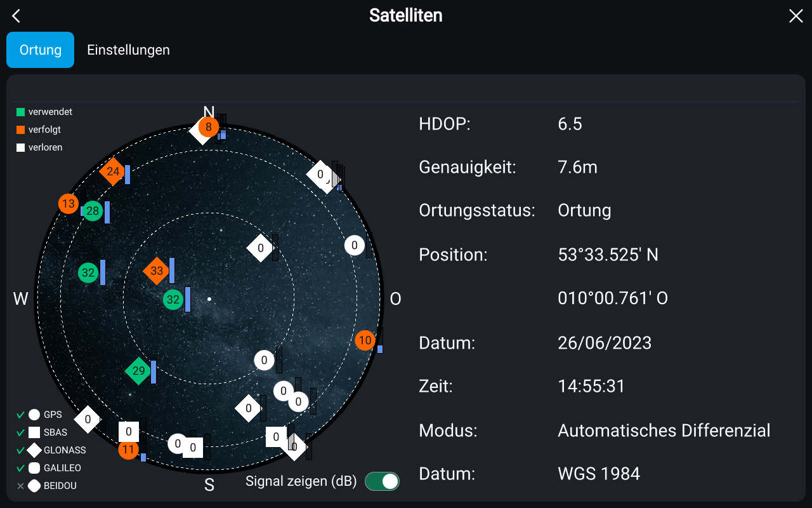Image resolution: width=812 pixels, height=508 pixels.
Task: Select orange satellite 8 near north
Action: 208,127
